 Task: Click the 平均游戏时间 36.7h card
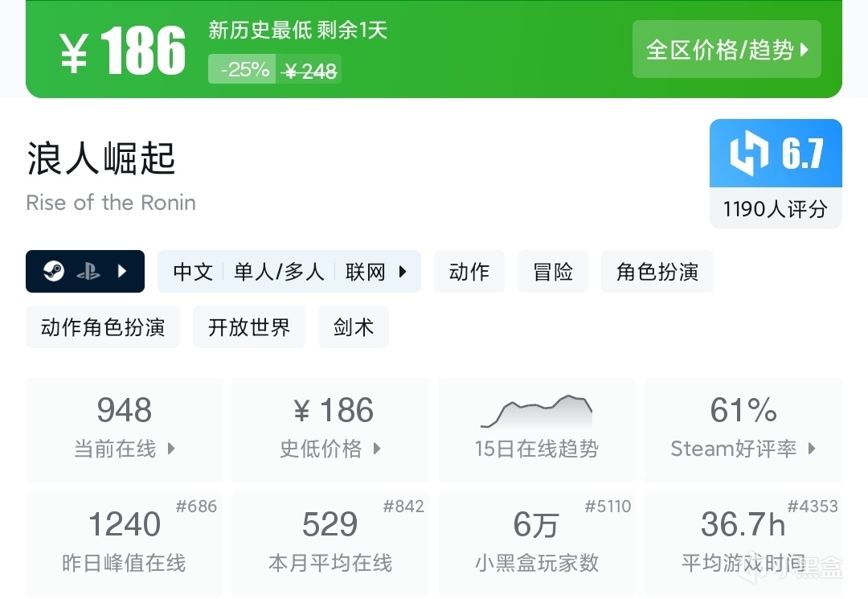pyautogui.click(x=743, y=544)
